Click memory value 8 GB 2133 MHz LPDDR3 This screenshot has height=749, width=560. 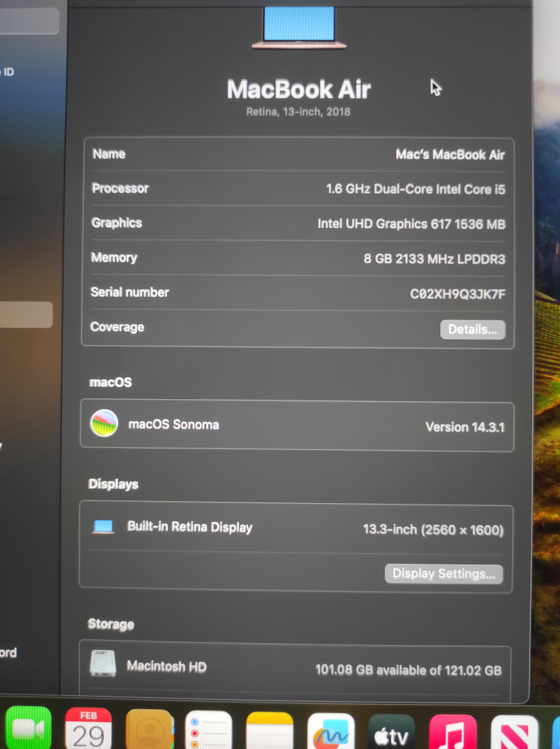[434, 259]
